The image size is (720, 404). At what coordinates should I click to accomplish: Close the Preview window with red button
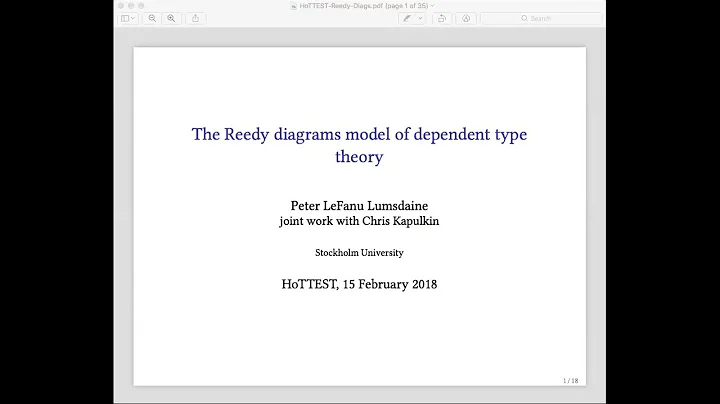coord(121,6)
